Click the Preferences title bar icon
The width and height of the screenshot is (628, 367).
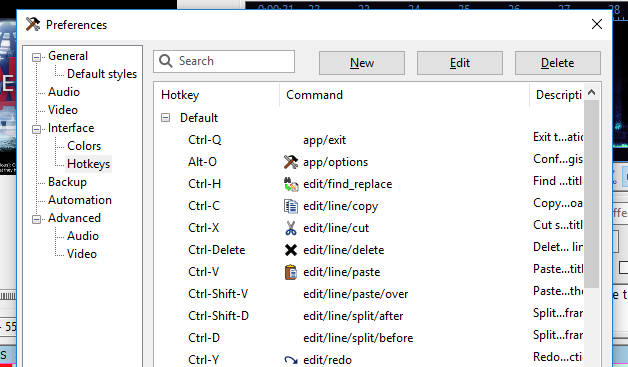pyautogui.click(x=33, y=24)
